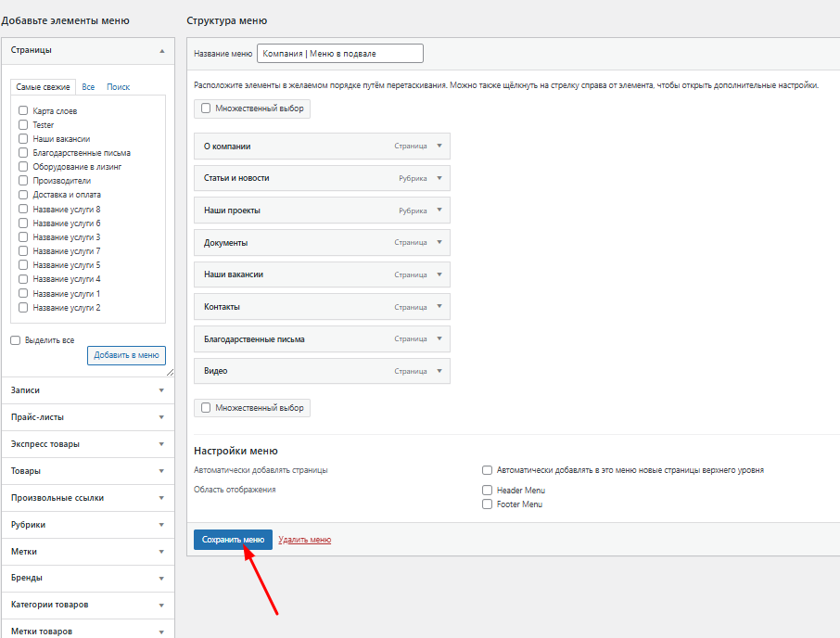This screenshot has height=638, width=840.
Task: Switch to the Все tab
Action: click(88, 87)
